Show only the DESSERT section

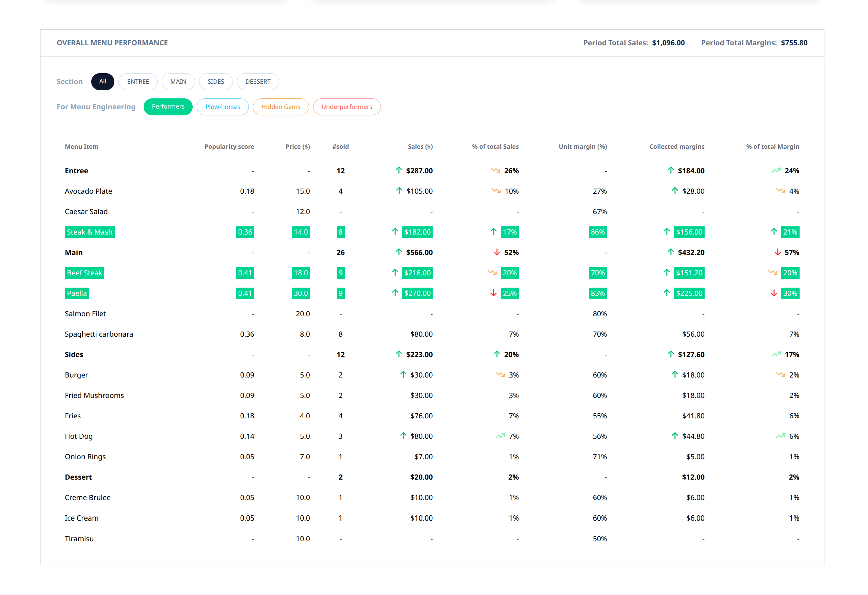click(x=258, y=81)
